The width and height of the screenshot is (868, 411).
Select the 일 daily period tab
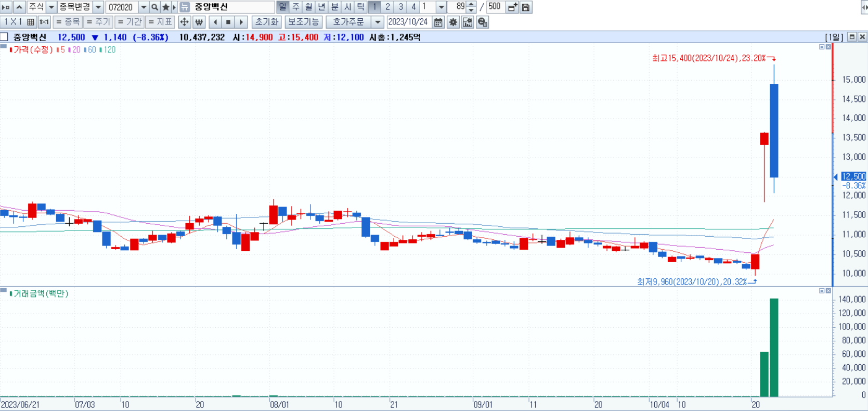tap(282, 7)
